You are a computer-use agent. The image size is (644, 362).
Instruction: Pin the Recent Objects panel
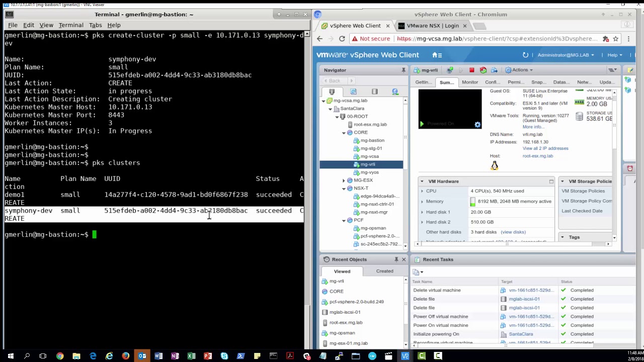(x=396, y=259)
